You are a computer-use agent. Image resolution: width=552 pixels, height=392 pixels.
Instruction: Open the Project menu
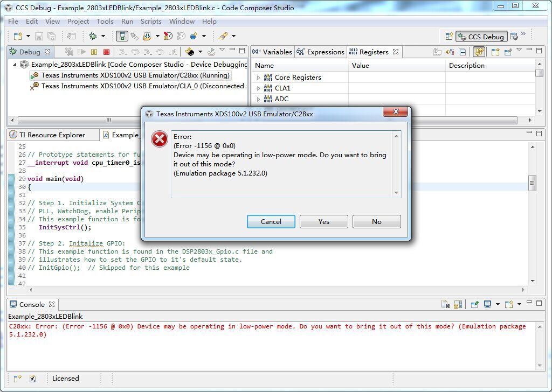click(x=78, y=22)
